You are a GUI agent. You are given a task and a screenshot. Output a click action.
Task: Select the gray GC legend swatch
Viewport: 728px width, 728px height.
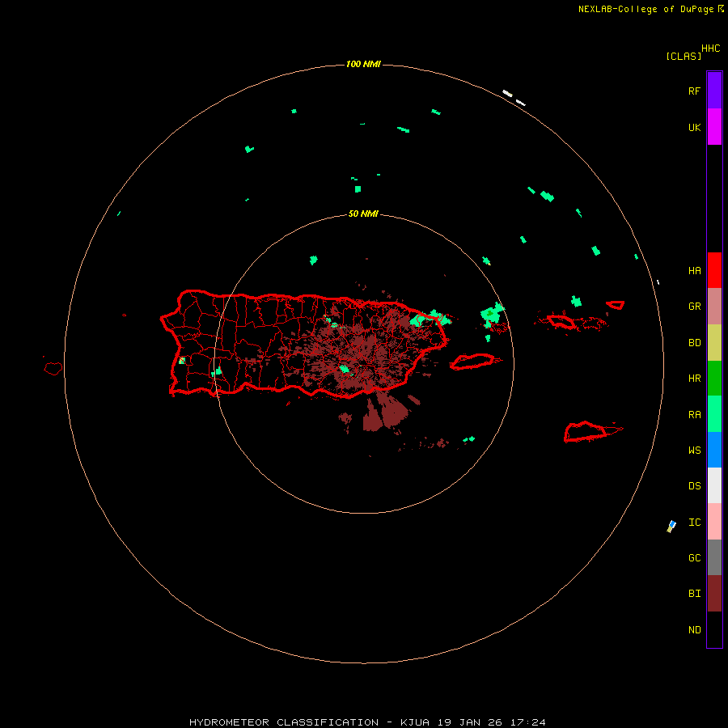714,557
